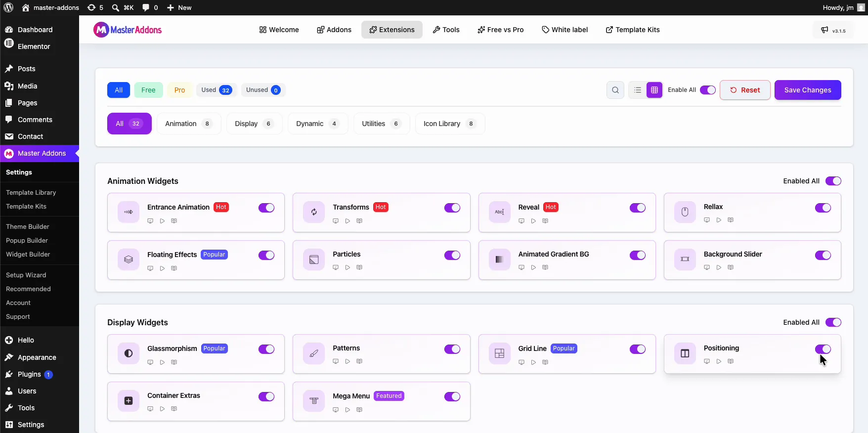868x433 pixels.
Task: Filter by Utilities category
Action: pyautogui.click(x=382, y=124)
